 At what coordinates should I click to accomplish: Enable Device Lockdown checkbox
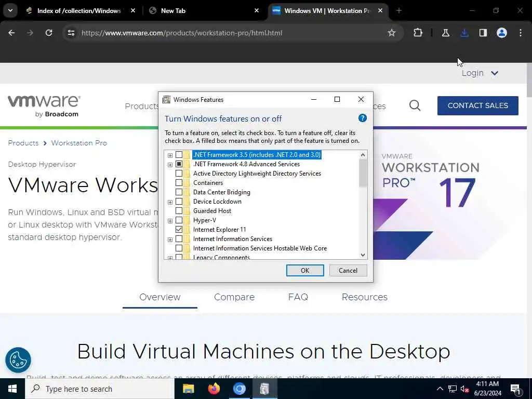[179, 202]
